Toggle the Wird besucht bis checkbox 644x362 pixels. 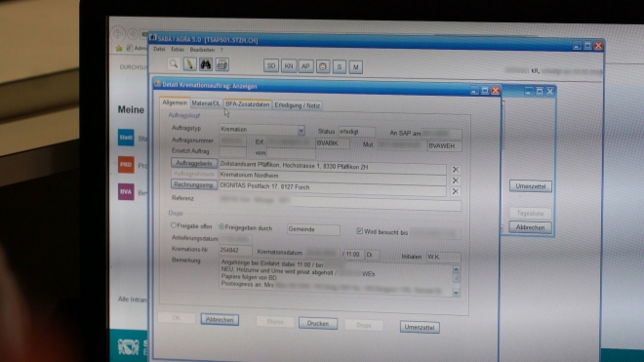[360, 231]
